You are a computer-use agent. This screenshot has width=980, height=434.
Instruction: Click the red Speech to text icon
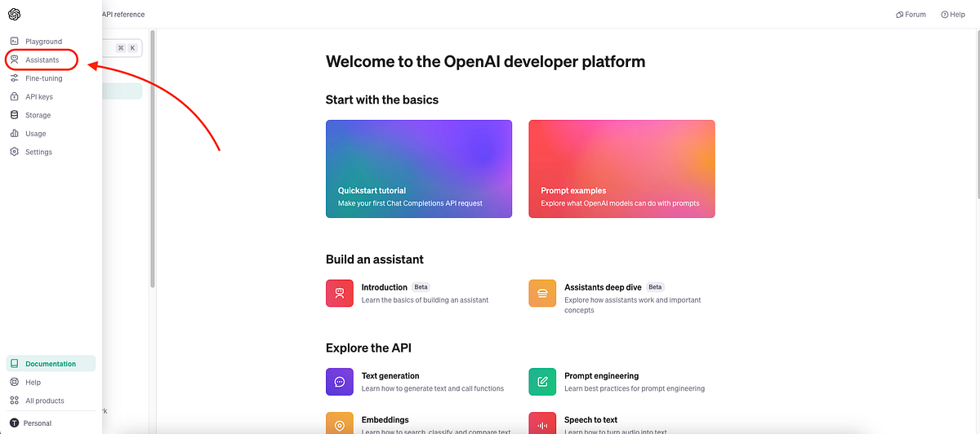coord(542,423)
